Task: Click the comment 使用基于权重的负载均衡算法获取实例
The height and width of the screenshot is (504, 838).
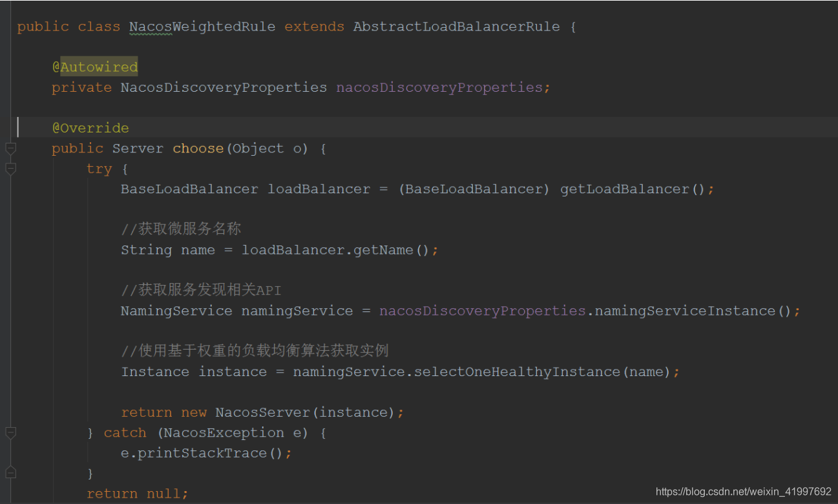Action: click(x=255, y=351)
